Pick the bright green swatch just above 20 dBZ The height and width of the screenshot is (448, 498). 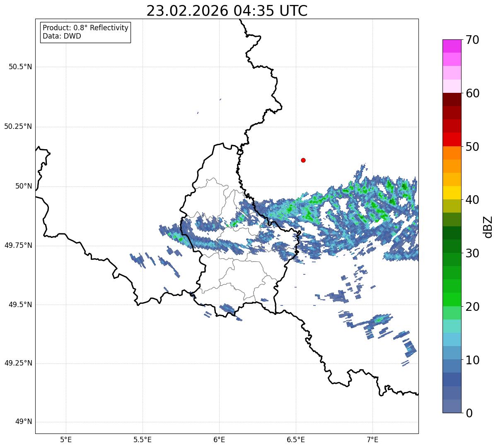tap(452, 300)
